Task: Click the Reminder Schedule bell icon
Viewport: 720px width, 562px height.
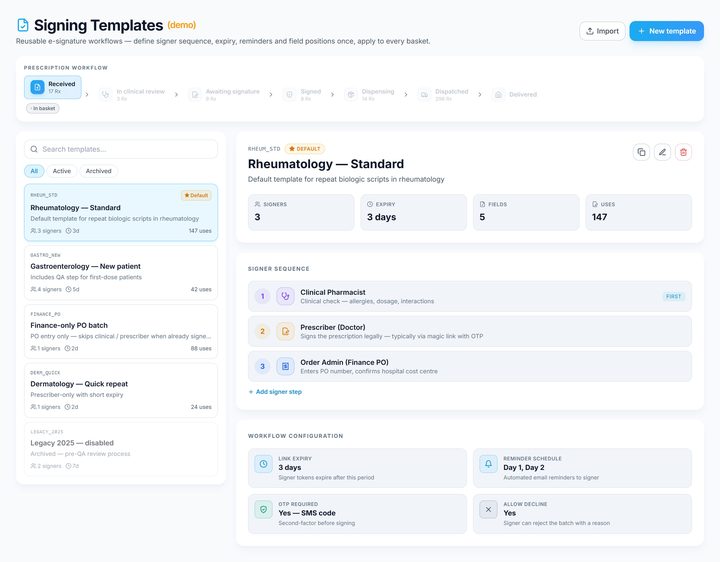Action: point(488,464)
